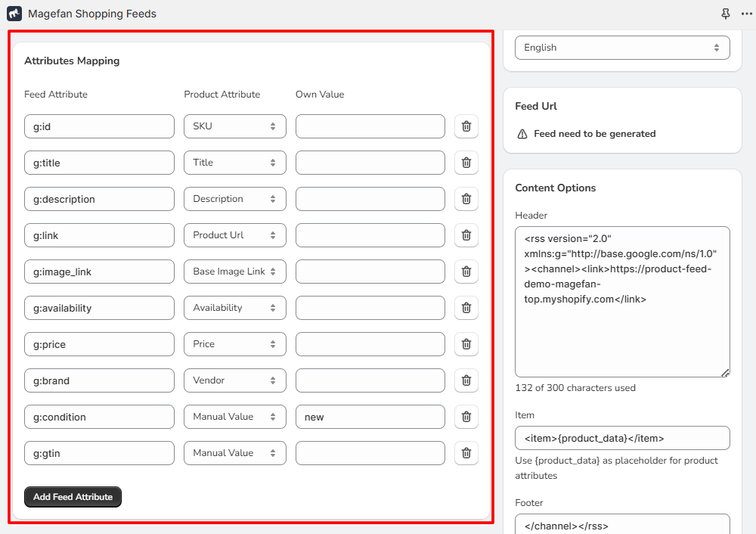Viewport: 756px width, 534px height.
Task: Click the Own Value field containing 'new'
Action: [x=370, y=417]
